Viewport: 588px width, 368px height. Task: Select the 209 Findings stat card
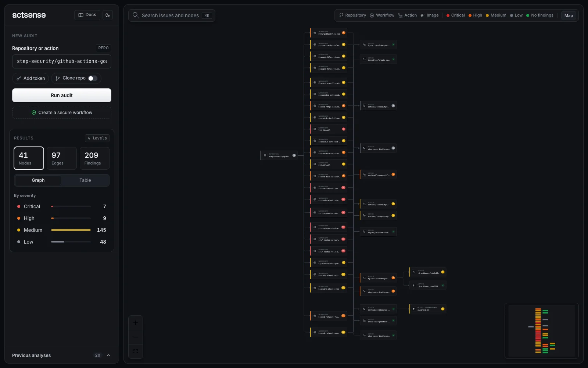(94, 158)
